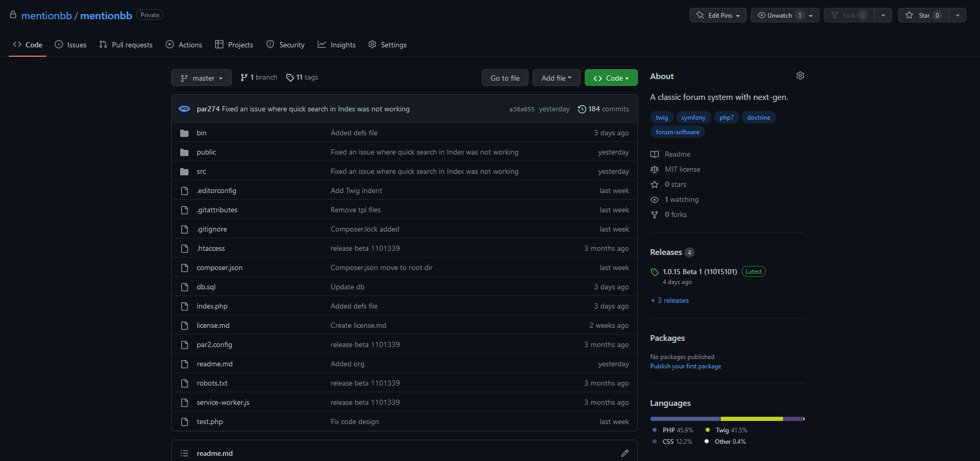Click the doctrine topic tag
The height and width of the screenshot is (461, 980).
pyautogui.click(x=759, y=118)
